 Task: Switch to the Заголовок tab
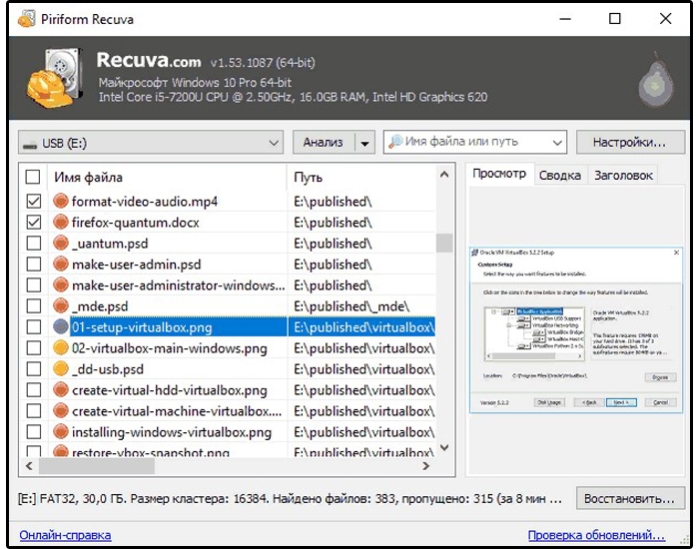click(x=623, y=176)
